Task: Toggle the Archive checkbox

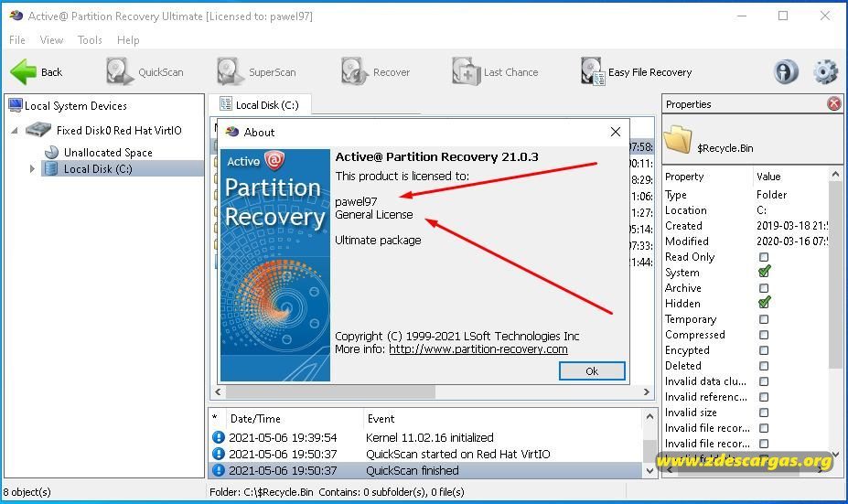Action: click(x=764, y=288)
